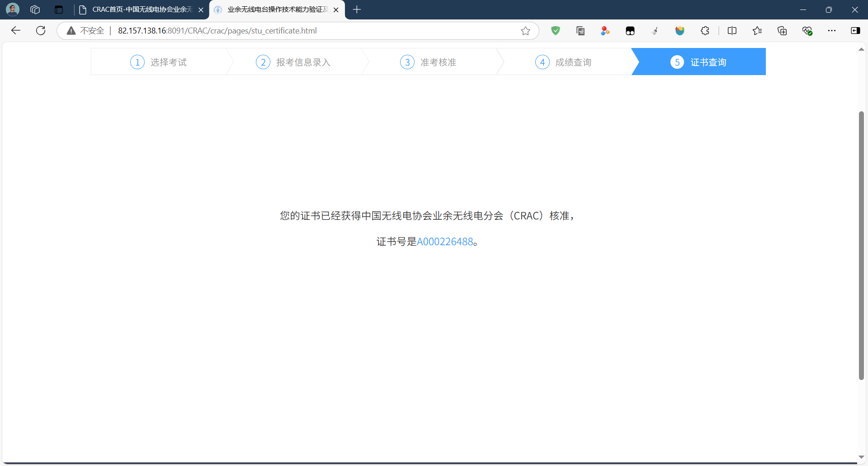Minimize the browser window
Screen dimensions: 868x466
[x=803, y=10]
